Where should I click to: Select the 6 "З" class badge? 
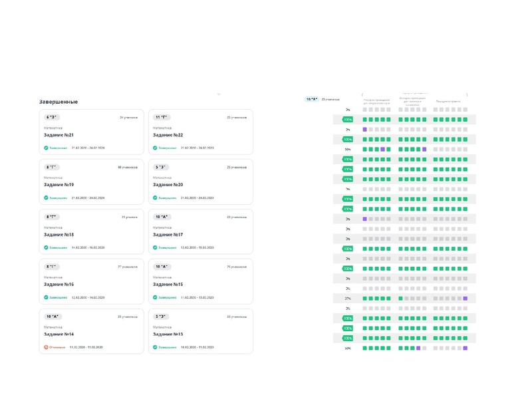51,117
